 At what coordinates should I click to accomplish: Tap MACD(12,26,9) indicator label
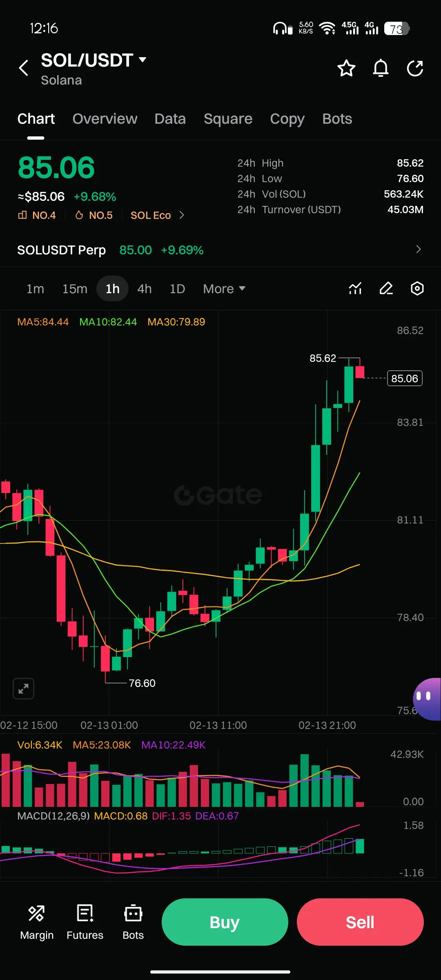point(53,816)
